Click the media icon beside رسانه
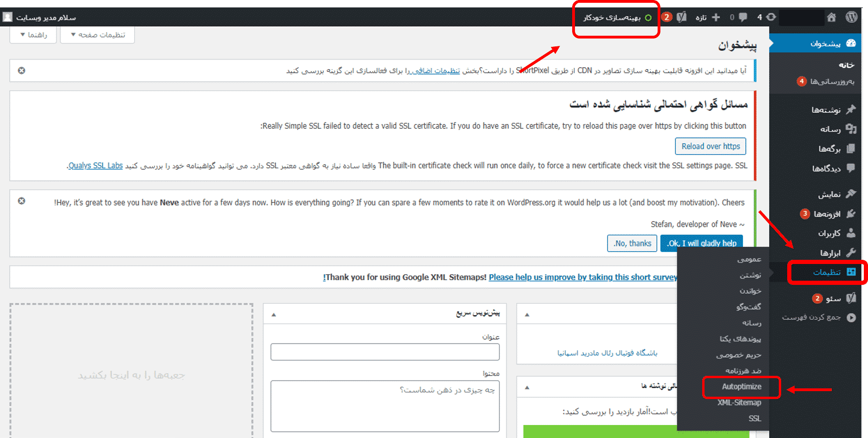The height and width of the screenshot is (438, 868). 851,129
